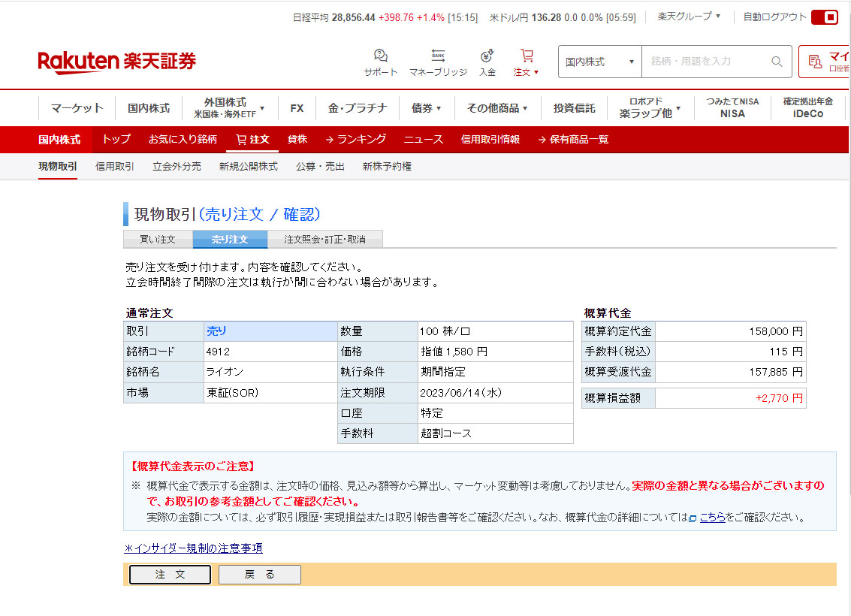This screenshot has height=616, width=851.
Task: Click the My Menu icon at right
Action: [x=816, y=62]
